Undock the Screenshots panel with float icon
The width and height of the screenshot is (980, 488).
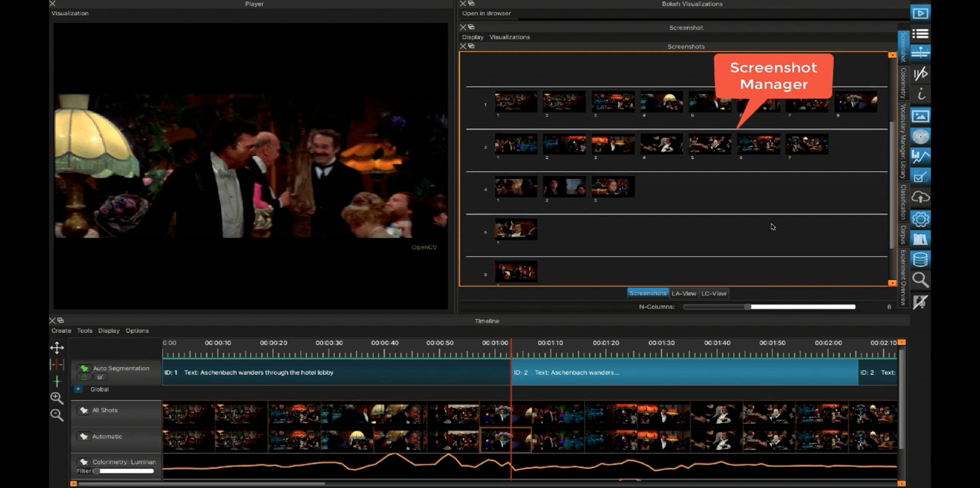coord(471,46)
